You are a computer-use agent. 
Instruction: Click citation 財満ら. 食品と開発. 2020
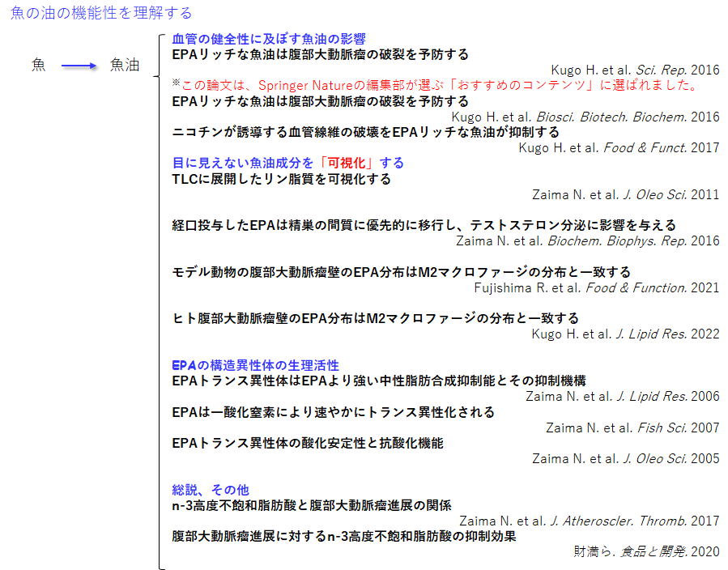pos(647,552)
